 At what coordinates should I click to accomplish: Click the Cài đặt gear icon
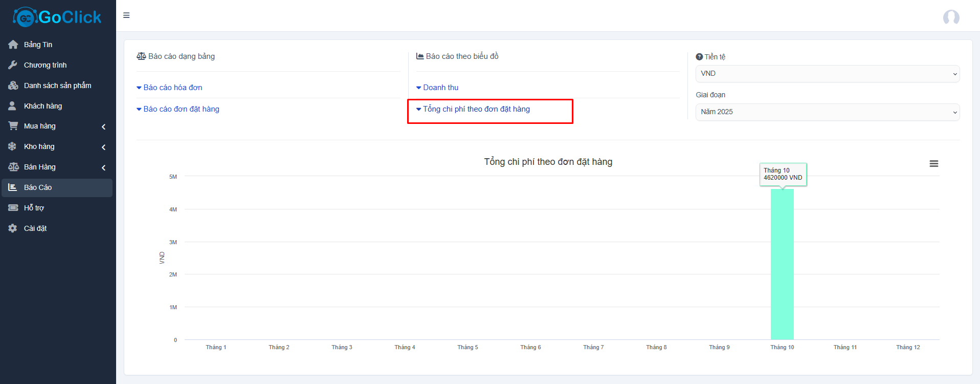point(13,228)
